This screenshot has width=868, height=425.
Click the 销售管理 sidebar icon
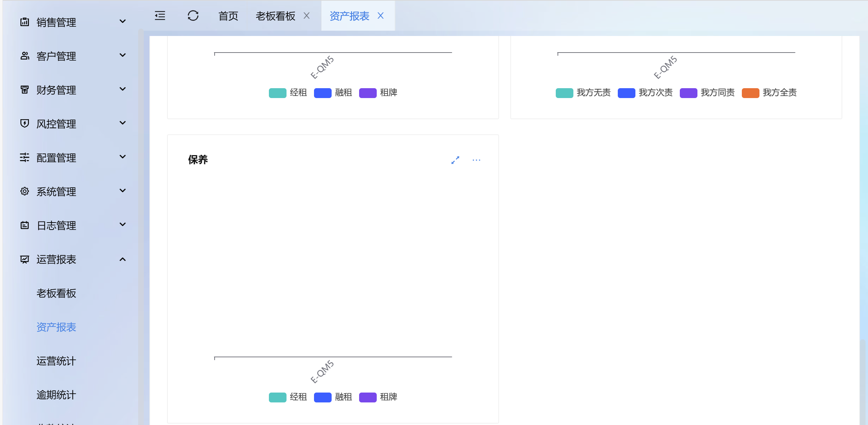[x=25, y=22]
